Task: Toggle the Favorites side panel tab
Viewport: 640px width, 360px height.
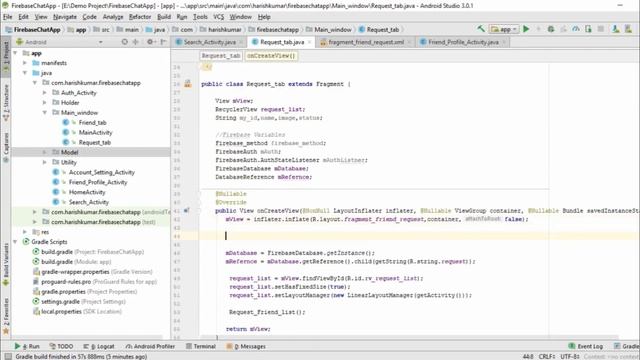Action: tap(6, 316)
